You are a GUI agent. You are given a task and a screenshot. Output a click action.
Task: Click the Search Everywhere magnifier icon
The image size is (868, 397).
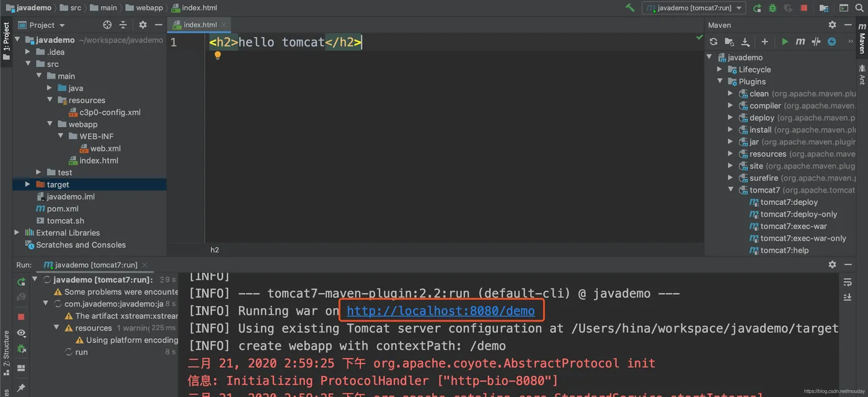click(861, 8)
